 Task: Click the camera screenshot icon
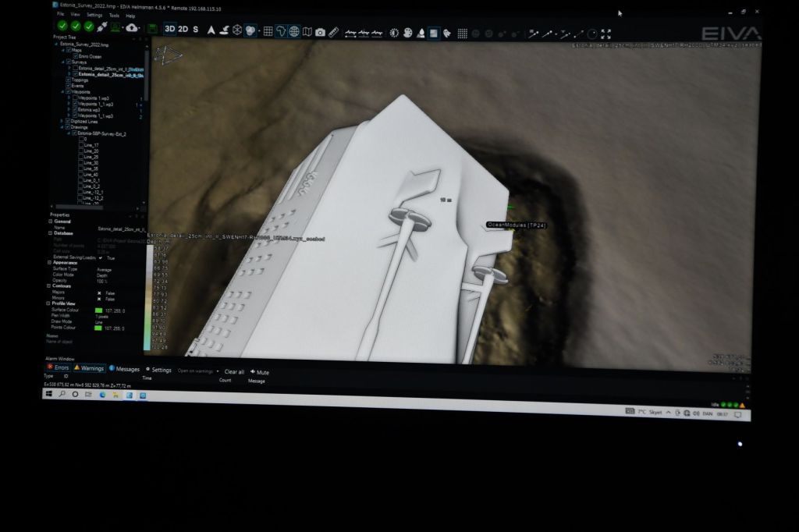(320, 32)
